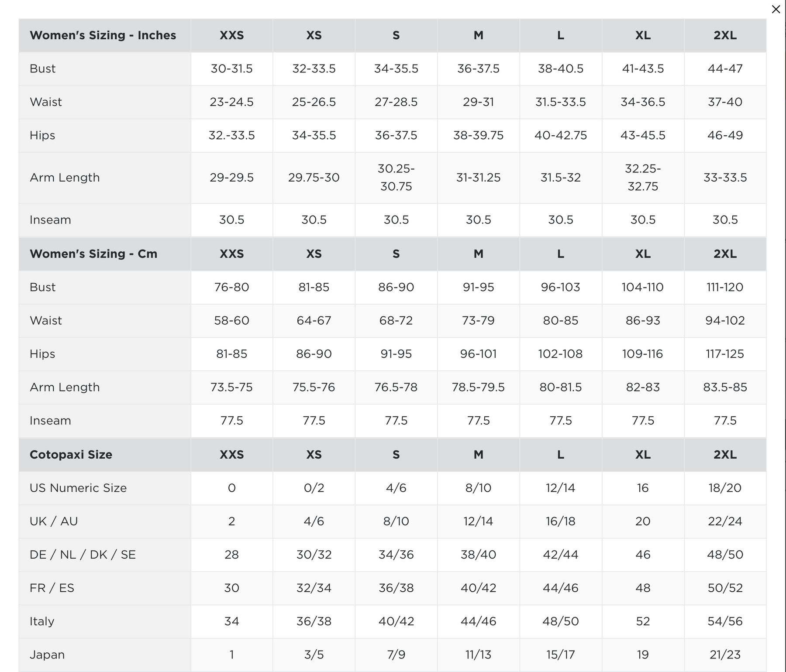Click the US Numeric Size row label

pyautogui.click(x=78, y=488)
